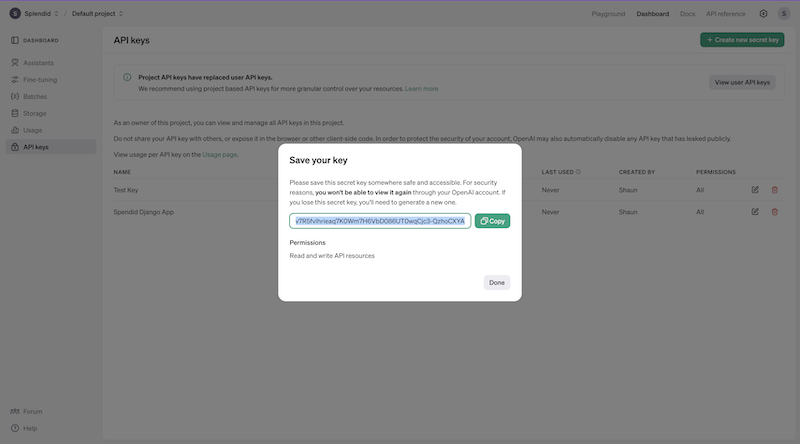The image size is (800, 444).
Task: Go to Playground
Action: pos(608,14)
